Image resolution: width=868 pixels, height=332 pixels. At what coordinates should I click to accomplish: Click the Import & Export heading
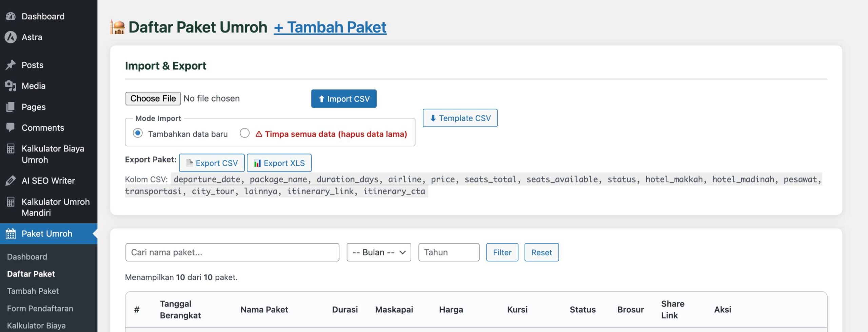165,66
